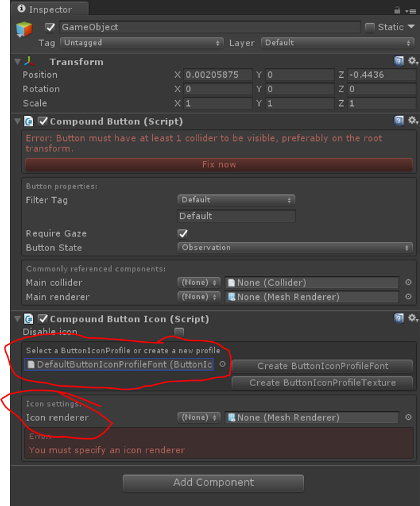
Task: Click the Scale label
Action: click(35, 103)
